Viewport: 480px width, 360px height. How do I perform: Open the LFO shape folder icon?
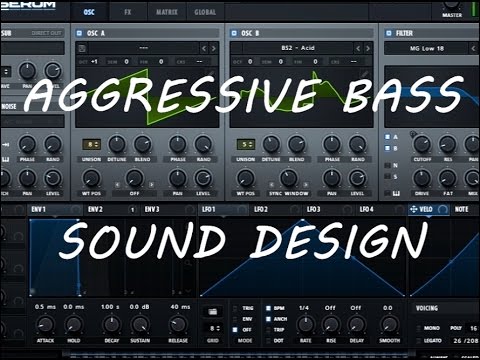click(x=213, y=311)
